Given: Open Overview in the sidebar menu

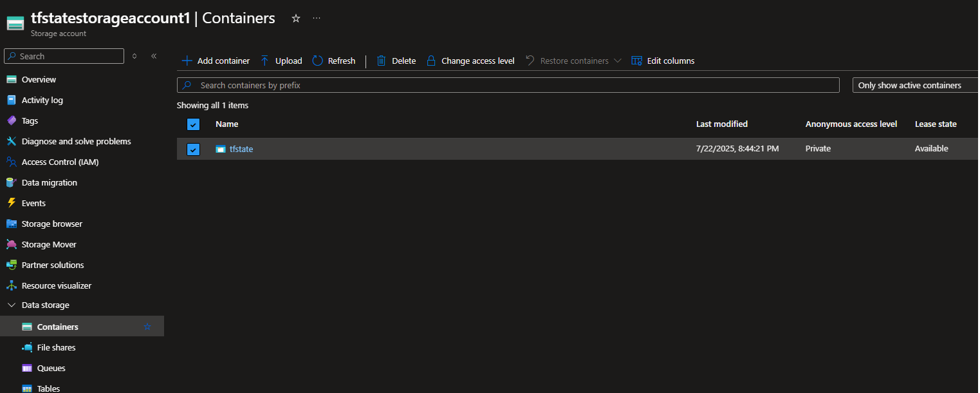Looking at the screenshot, I should 39,80.
